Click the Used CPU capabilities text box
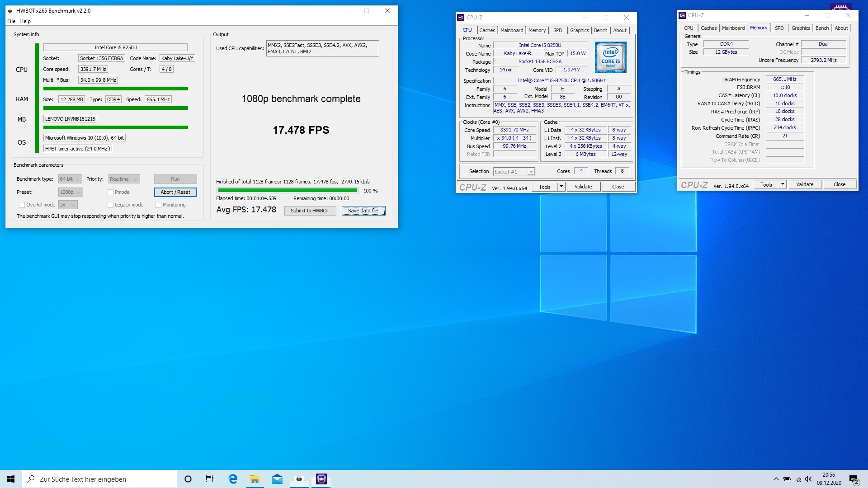The image size is (868, 488). (323, 48)
